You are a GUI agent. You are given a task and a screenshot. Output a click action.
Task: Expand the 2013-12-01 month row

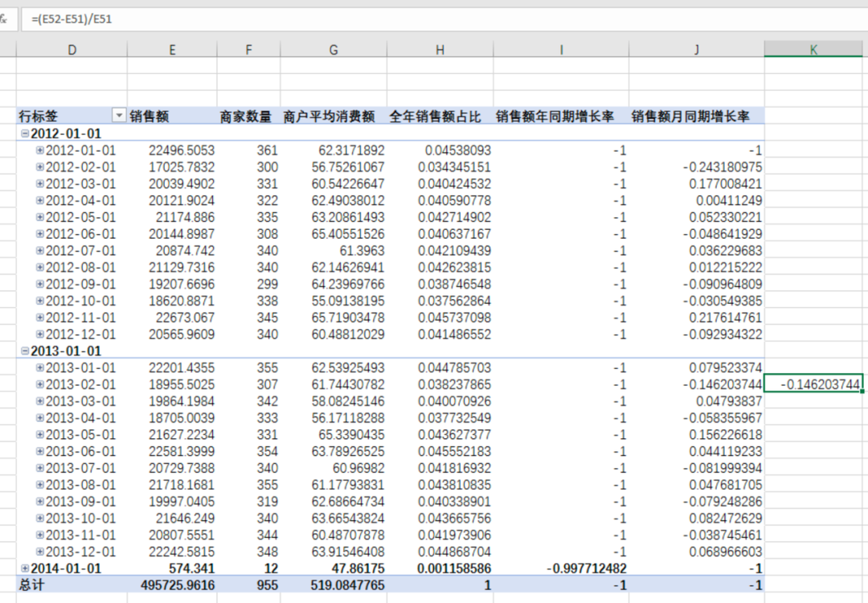(40, 552)
